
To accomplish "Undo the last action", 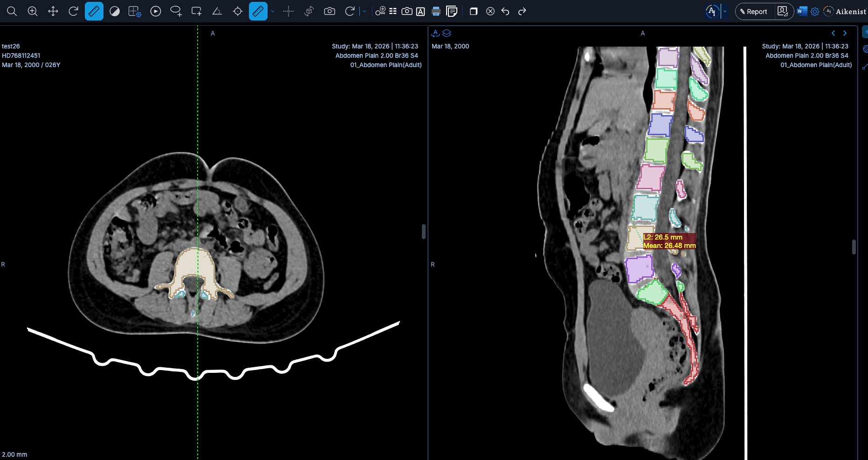I will (505, 11).
